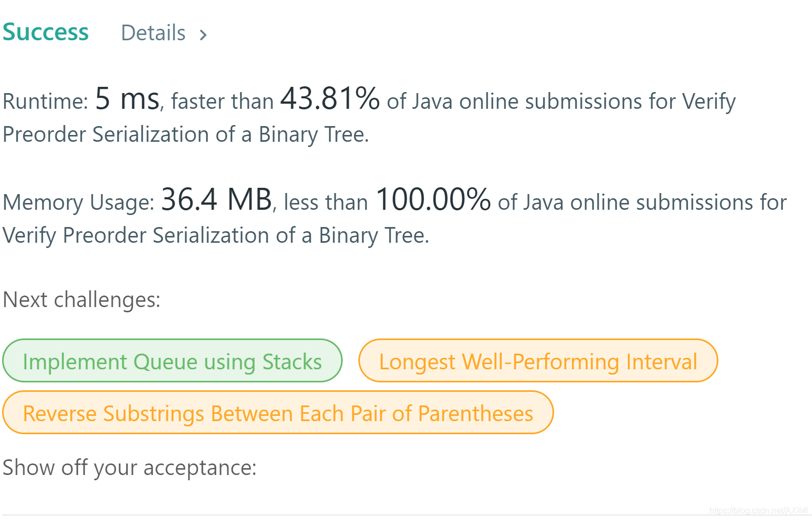Click the 'faster than' text
Screen dimensions: 812x520
(222, 101)
